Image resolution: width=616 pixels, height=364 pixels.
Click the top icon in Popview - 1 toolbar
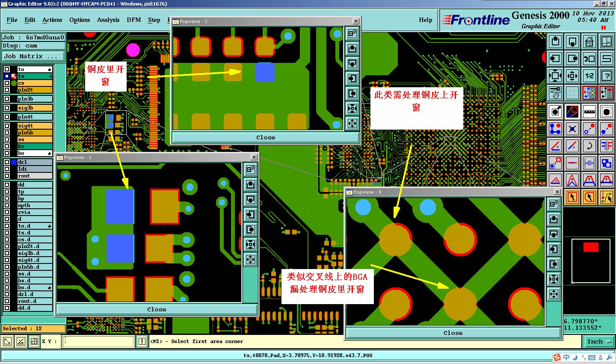tap(250, 169)
